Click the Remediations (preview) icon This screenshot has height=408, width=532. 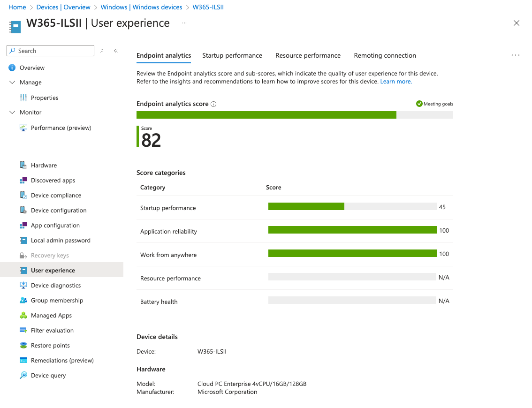(23, 360)
